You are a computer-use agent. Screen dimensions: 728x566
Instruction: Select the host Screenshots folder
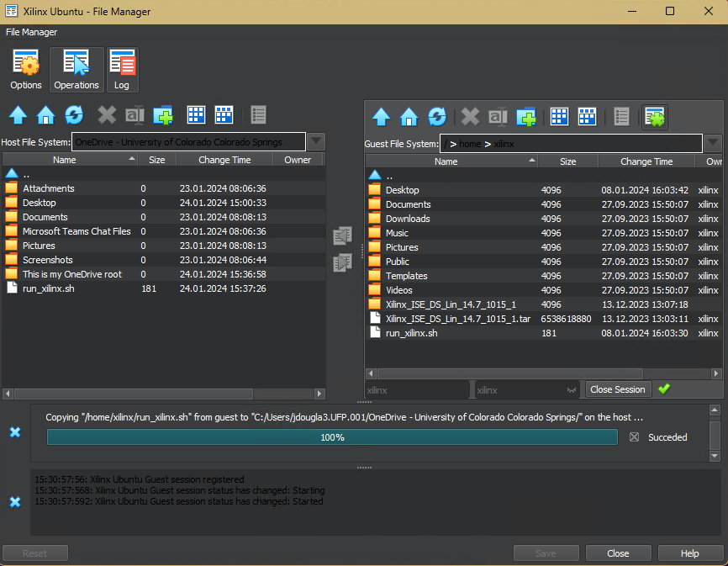click(x=163, y=260)
